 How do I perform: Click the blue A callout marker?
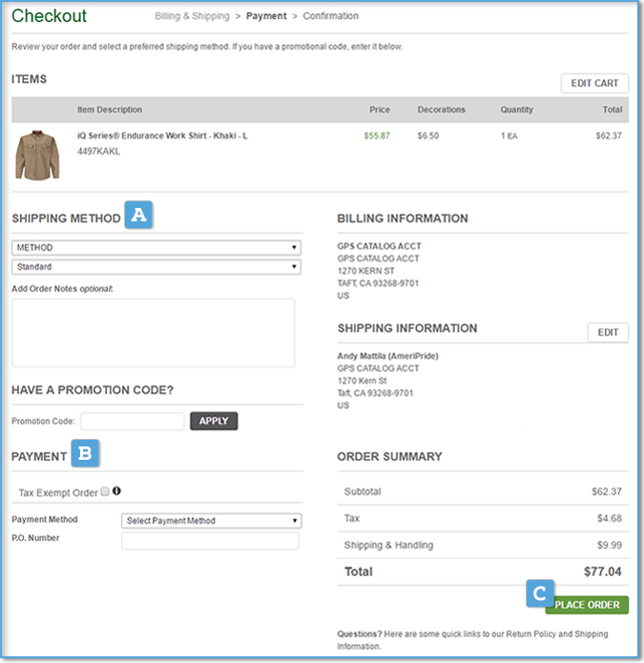tap(138, 216)
